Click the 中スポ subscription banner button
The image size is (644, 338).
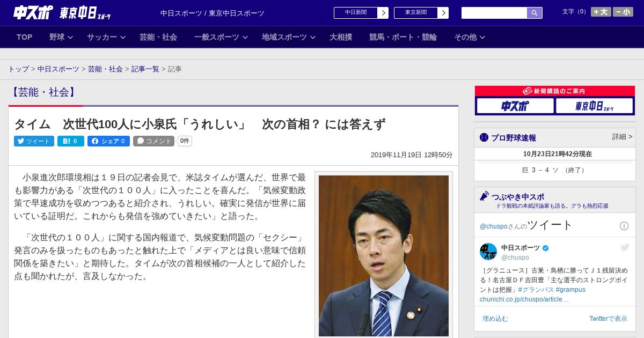(515, 106)
